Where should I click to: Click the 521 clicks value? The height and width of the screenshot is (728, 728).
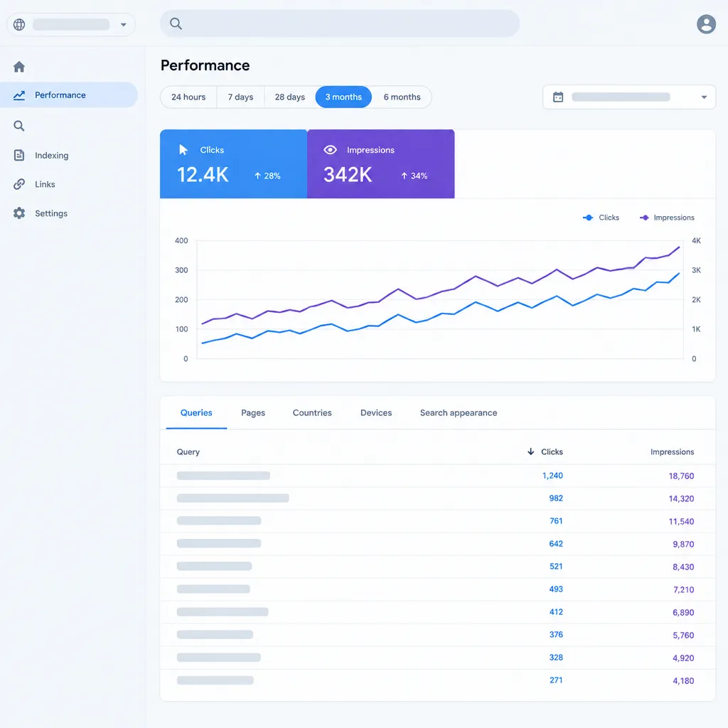(556, 567)
